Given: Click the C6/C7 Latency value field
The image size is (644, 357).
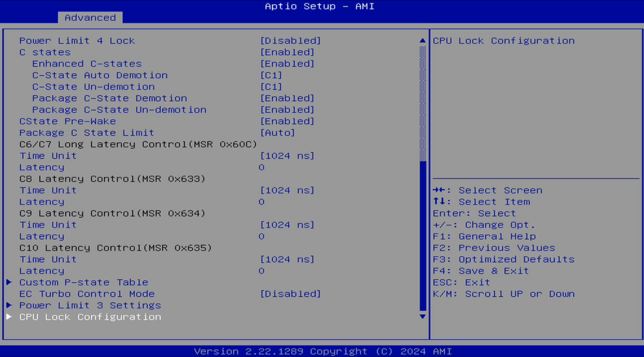Looking at the screenshot, I should (x=262, y=167).
